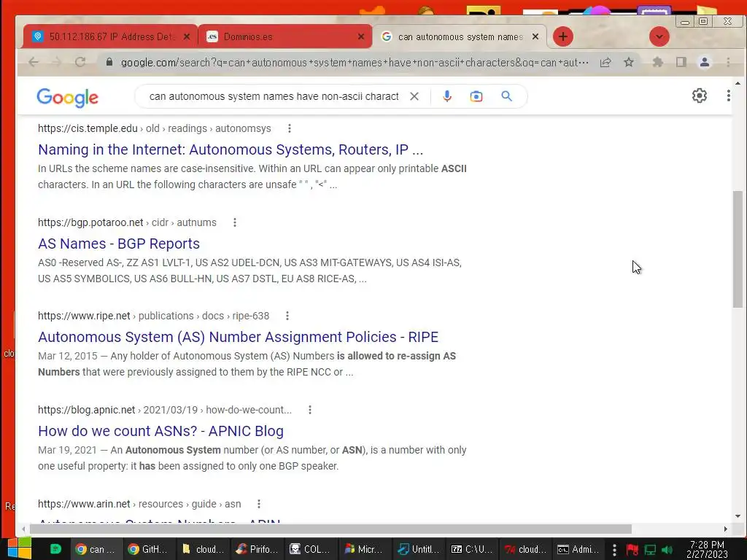This screenshot has height=560, width=747.
Task: Switch to GitH... Chrome taskbar window
Action: click(148, 550)
